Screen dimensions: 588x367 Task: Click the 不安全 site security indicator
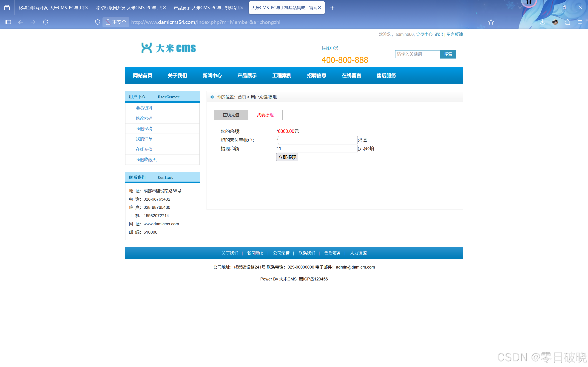tap(116, 22)
